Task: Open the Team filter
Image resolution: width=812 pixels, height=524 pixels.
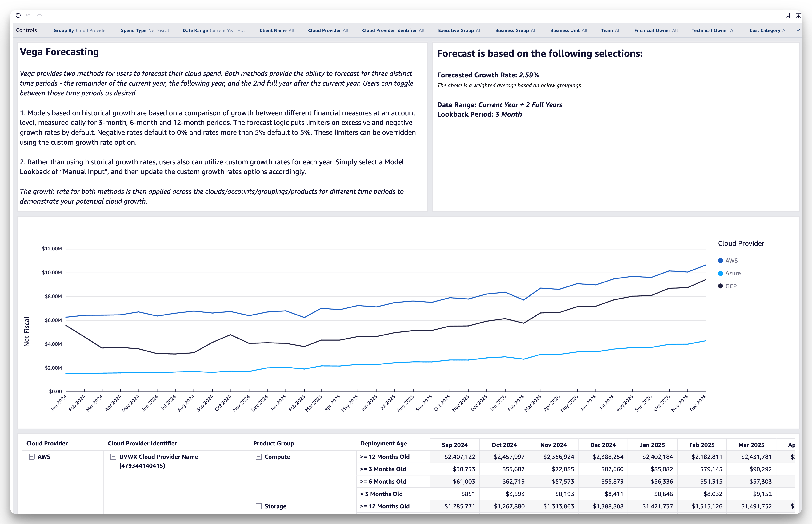Action: point(611,31)
